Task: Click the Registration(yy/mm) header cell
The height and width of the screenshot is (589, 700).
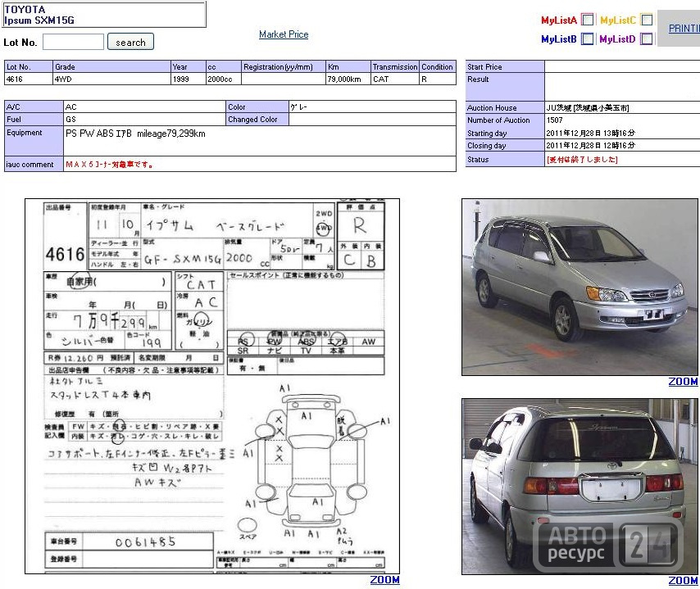Action: click(x=284, y=66)
